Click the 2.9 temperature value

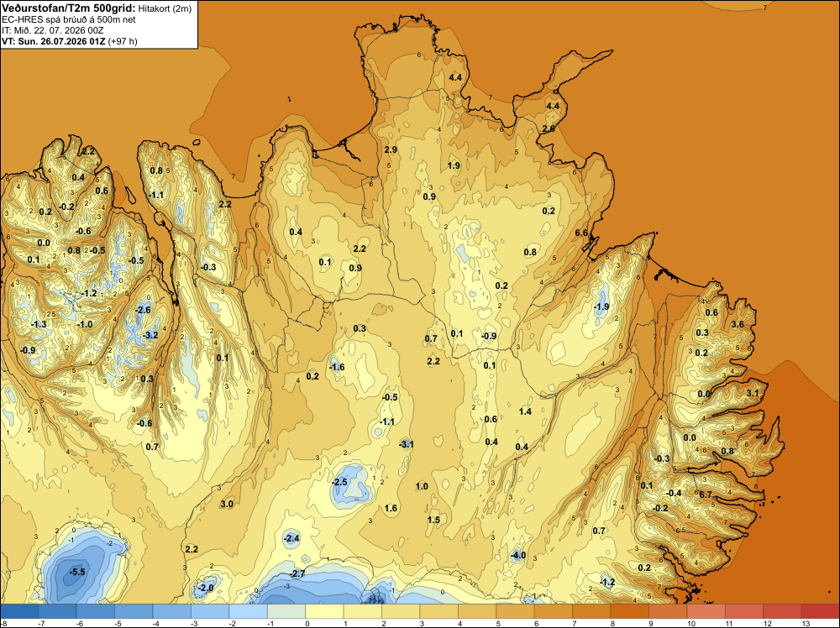click(391, 149)
